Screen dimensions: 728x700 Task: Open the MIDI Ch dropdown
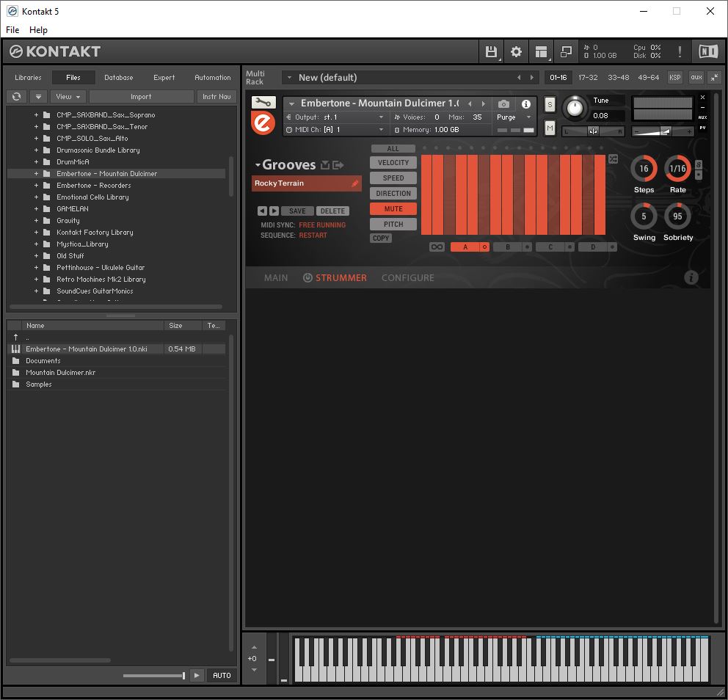[x=335, y=130]
